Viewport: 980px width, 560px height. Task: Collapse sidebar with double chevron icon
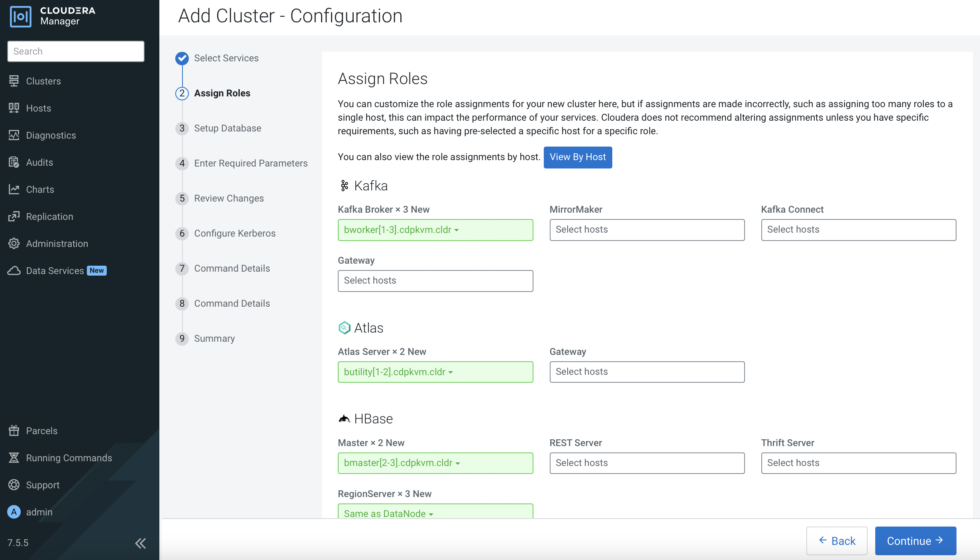tap(140, 543)
